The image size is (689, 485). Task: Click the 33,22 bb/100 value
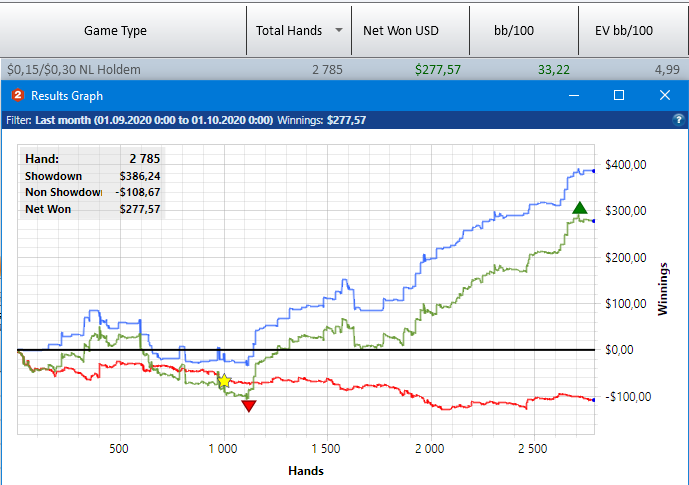(554, 69)
